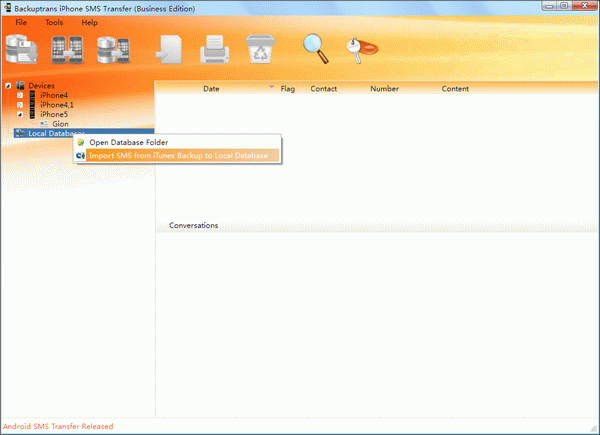The image size is (600, 435).
Task: Close the Backuptrans window
Action: point(584,6)
